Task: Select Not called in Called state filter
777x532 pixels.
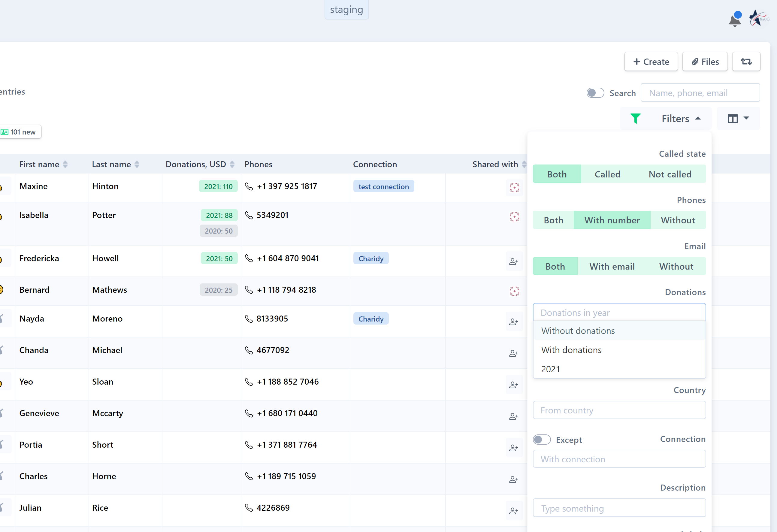Action: pyautogui.click(x=670, y=174)
